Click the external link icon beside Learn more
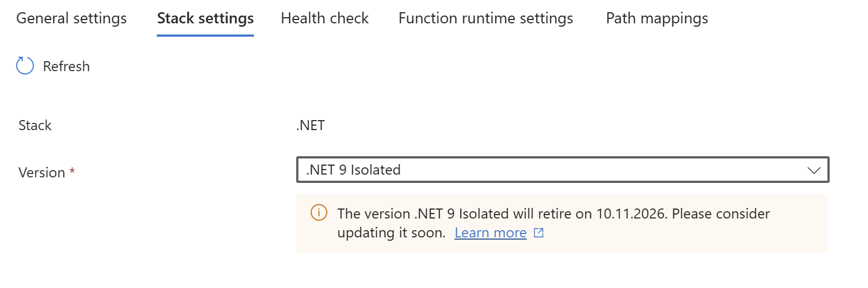The width and height of the screenshot is (868, 288). [538, 233]
